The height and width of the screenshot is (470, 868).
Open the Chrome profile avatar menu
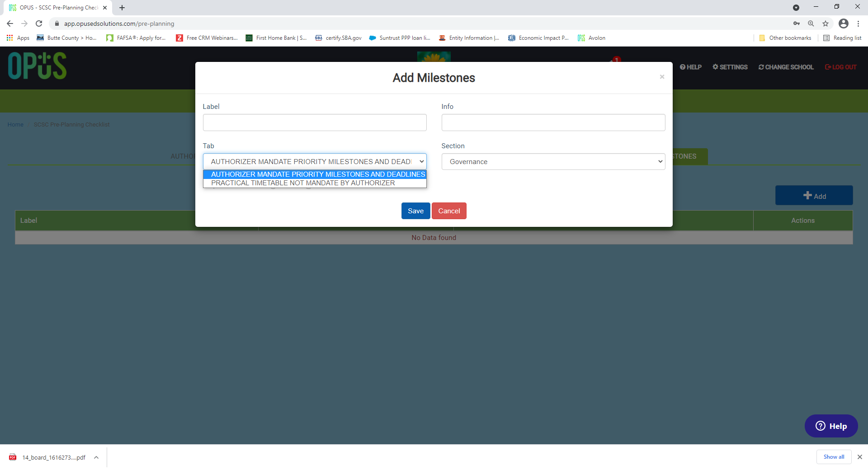[x=844, y=23]
